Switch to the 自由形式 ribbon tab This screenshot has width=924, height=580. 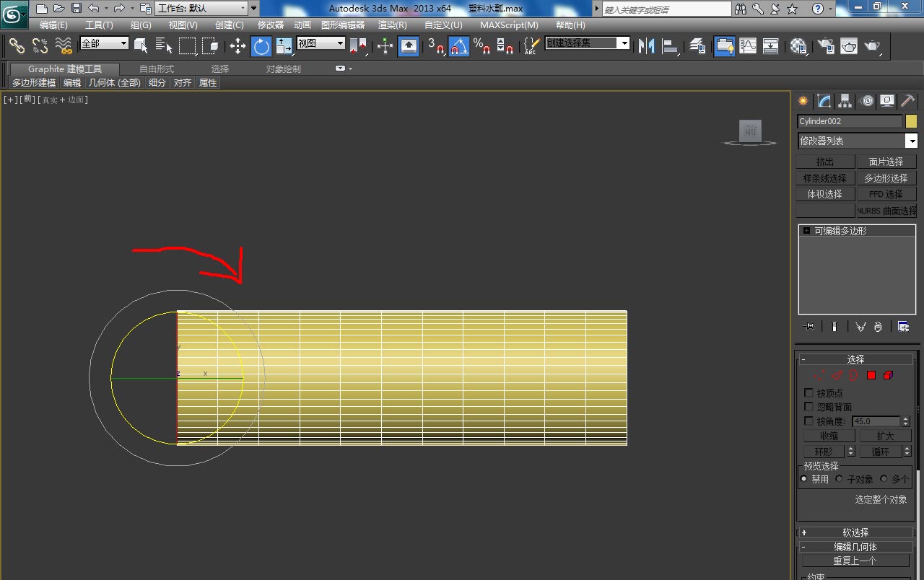pos(157,69)
